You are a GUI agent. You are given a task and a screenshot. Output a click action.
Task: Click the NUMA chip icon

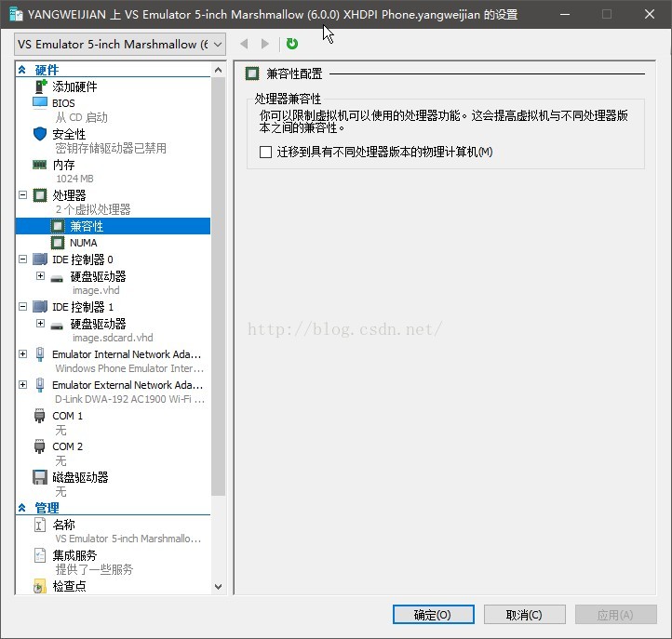tap(58, 243)
